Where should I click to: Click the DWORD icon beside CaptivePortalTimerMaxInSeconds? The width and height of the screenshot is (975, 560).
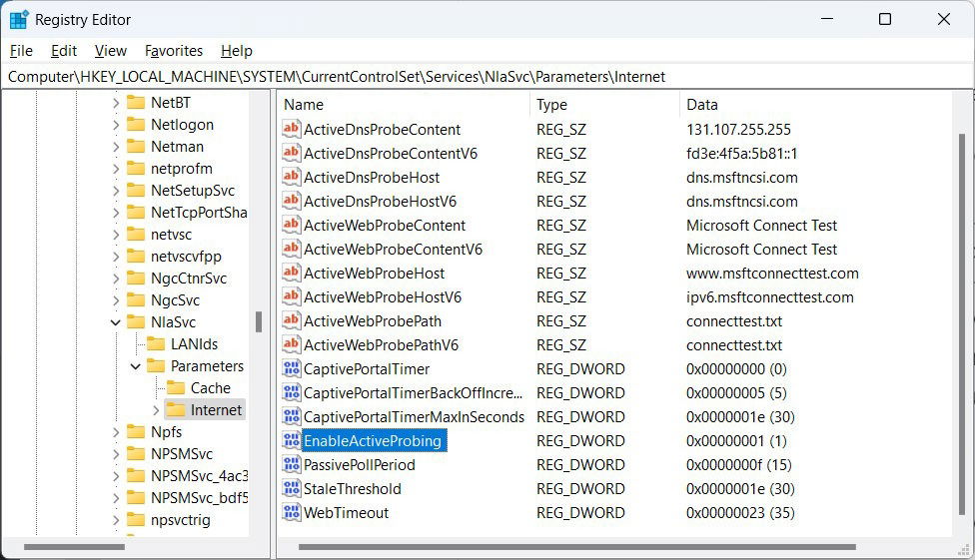tap(291, 416)
